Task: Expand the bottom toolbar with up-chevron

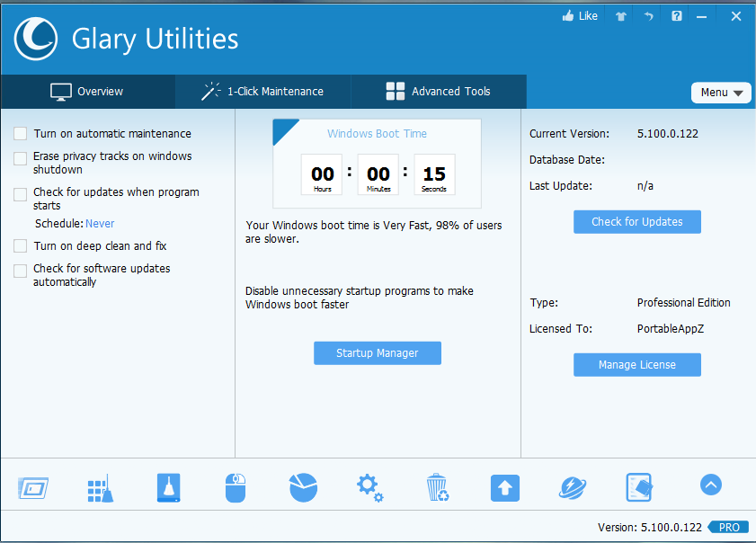Action: click(711, 485)
